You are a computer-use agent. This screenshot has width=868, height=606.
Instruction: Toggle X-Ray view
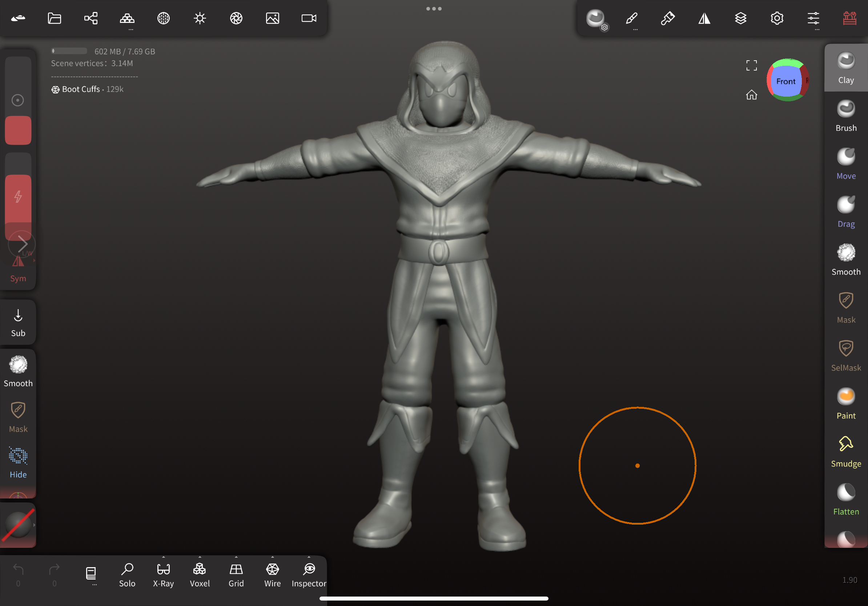pos(163,575)
